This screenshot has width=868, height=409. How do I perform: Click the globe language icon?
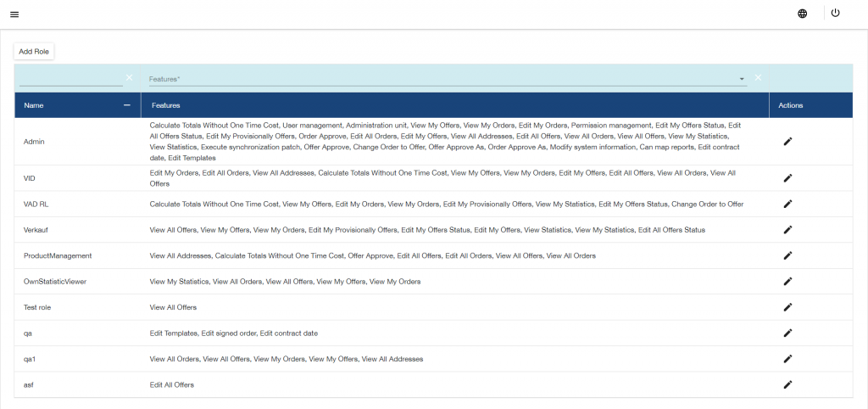click(802, 14)
